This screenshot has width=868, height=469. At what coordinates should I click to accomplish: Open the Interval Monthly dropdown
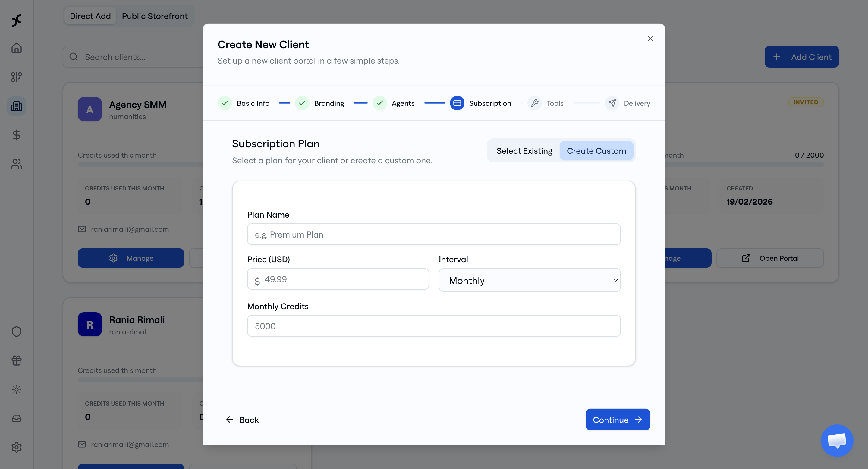(529, 280)
